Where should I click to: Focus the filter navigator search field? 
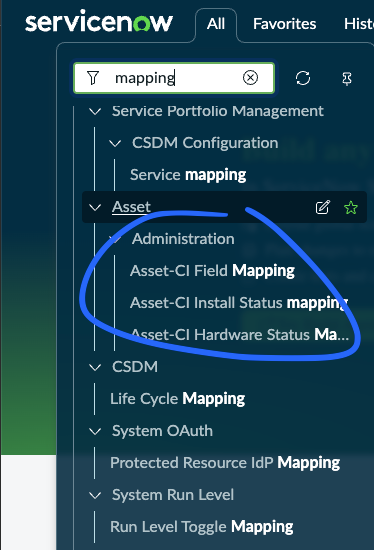[174, 78]
